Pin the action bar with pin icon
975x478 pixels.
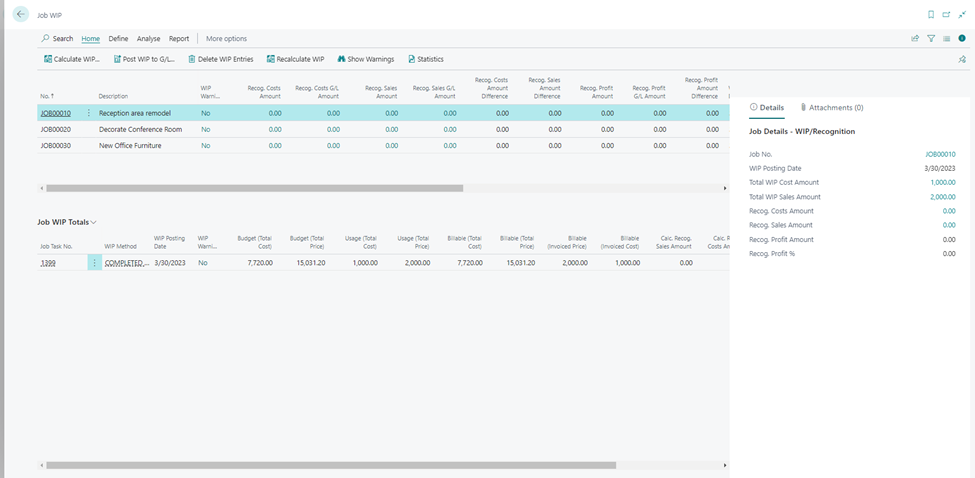coord(962,59)
